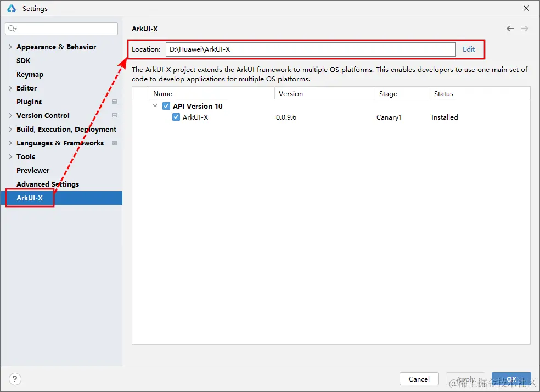The height and width of the screenshot is (392, 540).
Task: Click the Canary1 stage cell
Action: (x=389, y=117)
